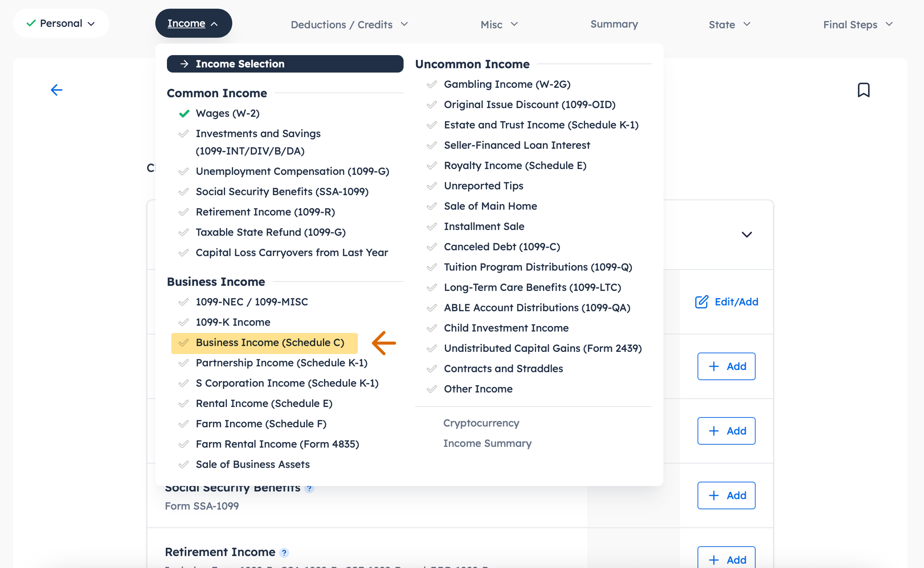Click the plus icon on an Add button
The width and height of the screenshot is (924, 568).
(713, 366)
